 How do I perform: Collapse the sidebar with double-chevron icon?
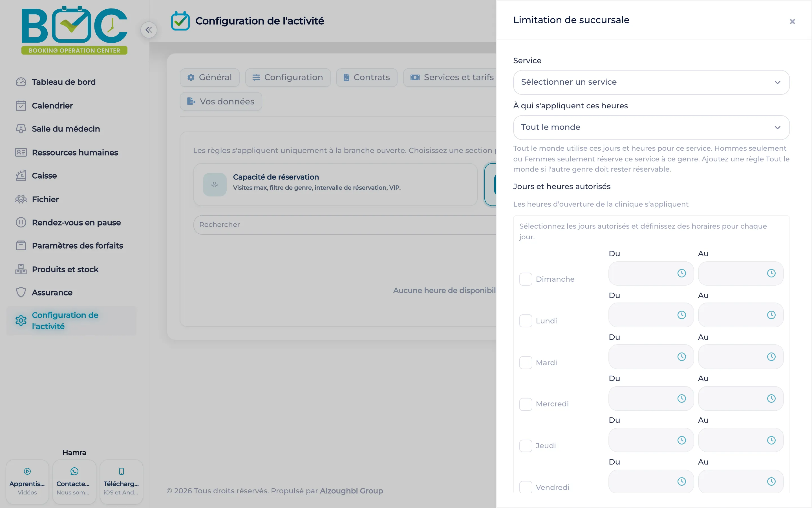click(x=149, y=30)
